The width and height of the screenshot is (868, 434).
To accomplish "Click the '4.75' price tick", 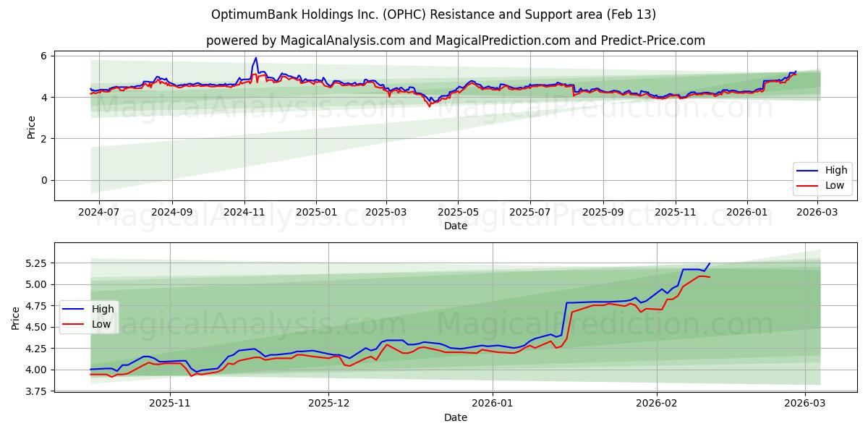I will pos(37,306).
